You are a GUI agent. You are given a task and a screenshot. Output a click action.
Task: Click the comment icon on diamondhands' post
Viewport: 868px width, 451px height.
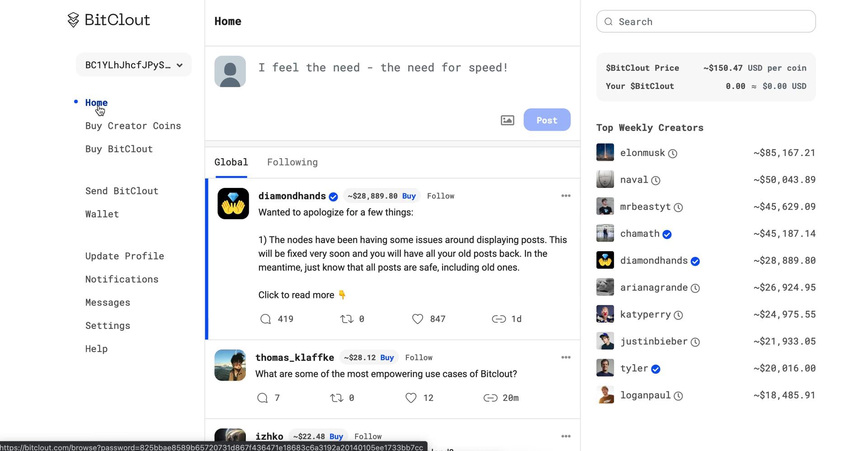click(265, 319)
